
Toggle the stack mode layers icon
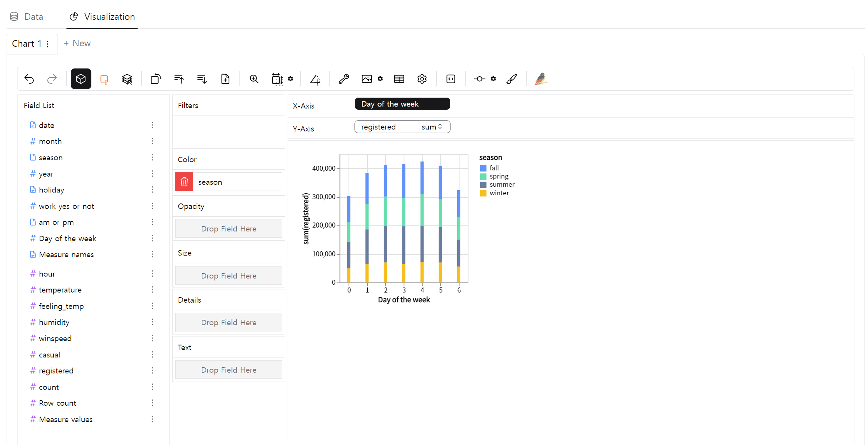(127, 79)
